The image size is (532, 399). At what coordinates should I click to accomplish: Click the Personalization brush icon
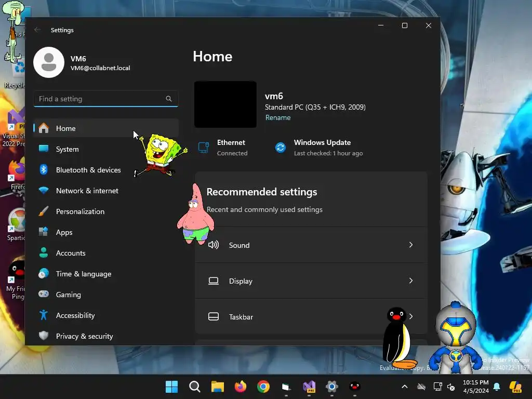(44, 211)
